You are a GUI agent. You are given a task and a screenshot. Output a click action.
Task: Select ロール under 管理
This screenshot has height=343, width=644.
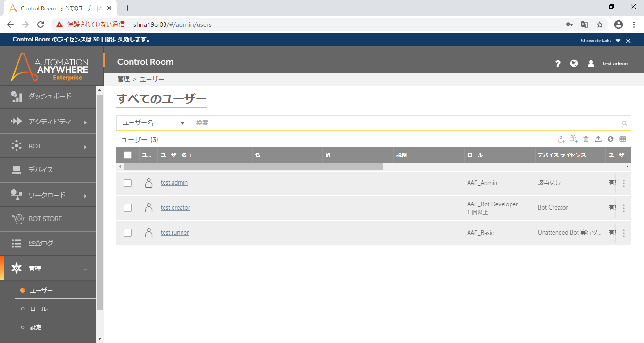[39, 309]
